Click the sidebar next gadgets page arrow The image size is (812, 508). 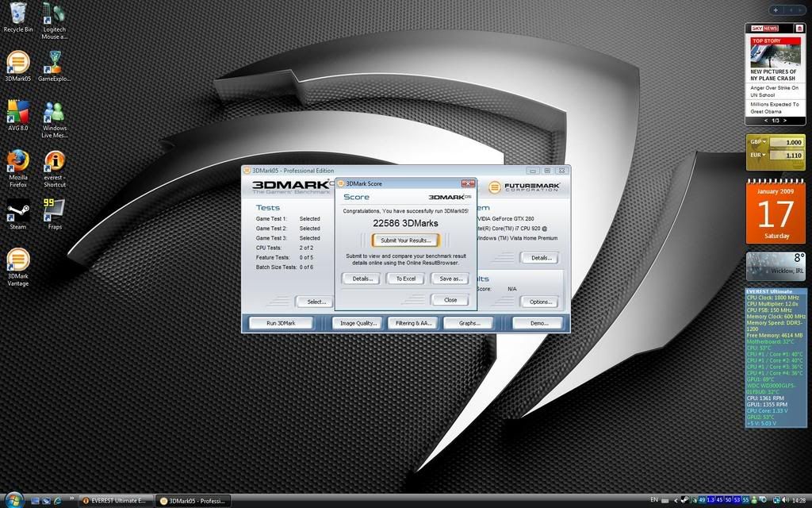(800, 10)
